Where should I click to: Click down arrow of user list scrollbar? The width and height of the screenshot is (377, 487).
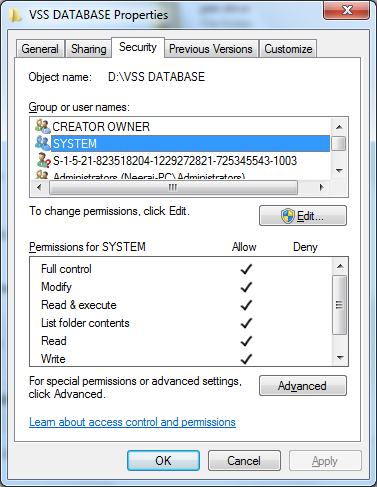tap(339, 171)
